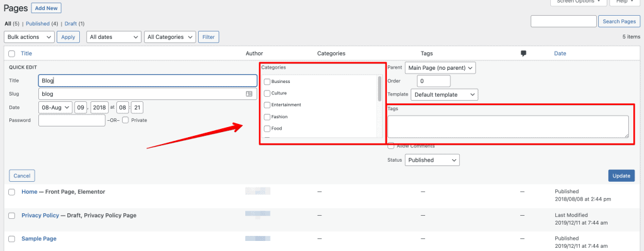Enable the Private checkbox

tap(125, 120)
